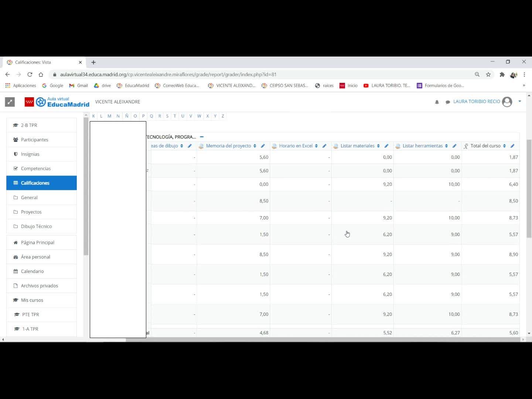The image size is (532, 399).
Task: Click the user avatar picture
Action: coord(507,102)
